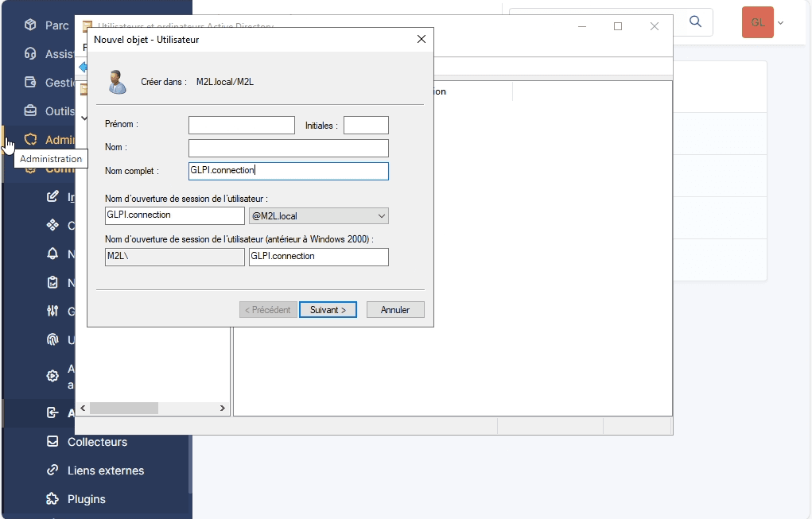Open Collecteurs in the sidebar menu
This screenshot has width=812, height=519.
tap(97, 442)
